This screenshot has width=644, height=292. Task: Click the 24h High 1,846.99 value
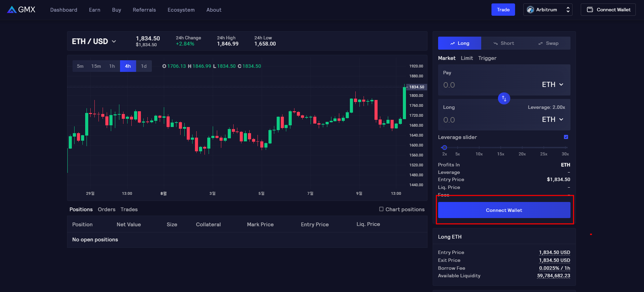tap(228, 44)
